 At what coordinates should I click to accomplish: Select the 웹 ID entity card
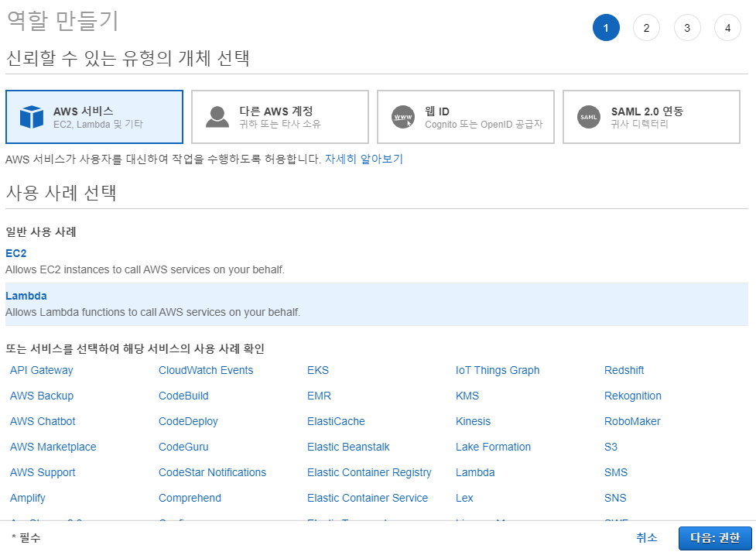(466, 117)
